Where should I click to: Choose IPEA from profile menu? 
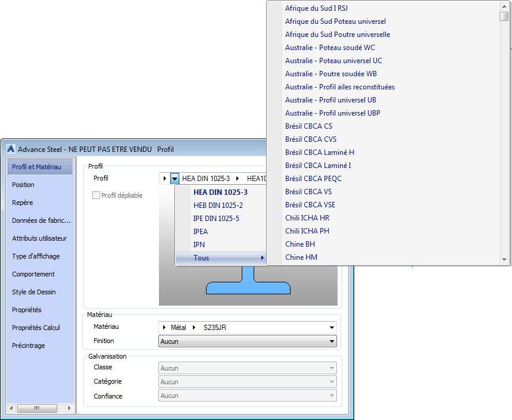tap(221, 231)
